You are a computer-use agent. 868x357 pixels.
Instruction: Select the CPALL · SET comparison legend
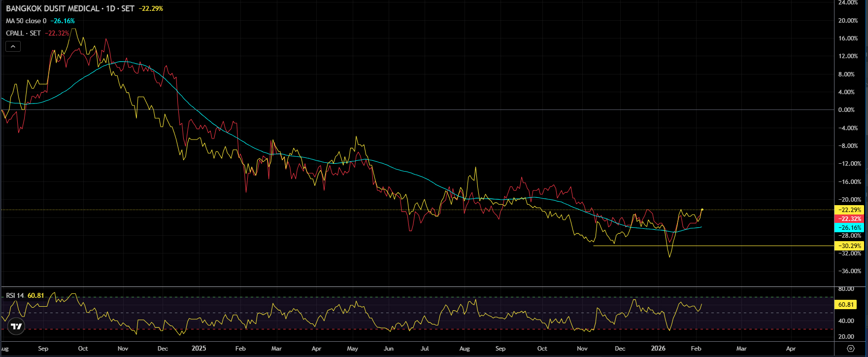pyautogui.click(x=23, y=33)
